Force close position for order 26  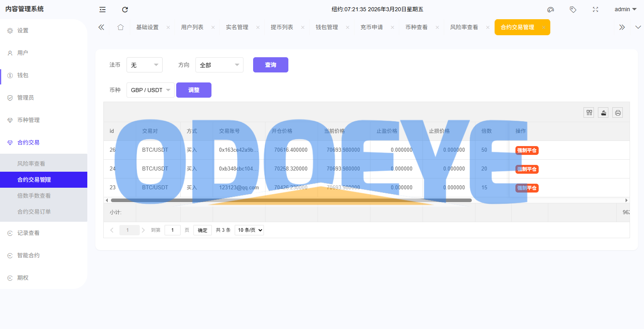pos(527,150)
